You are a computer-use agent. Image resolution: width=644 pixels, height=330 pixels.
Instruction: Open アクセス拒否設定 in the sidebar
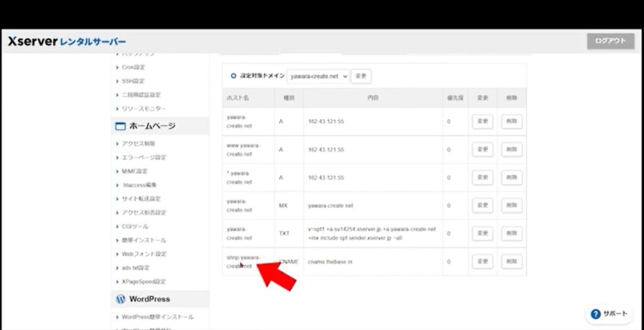tap(144, 212)
